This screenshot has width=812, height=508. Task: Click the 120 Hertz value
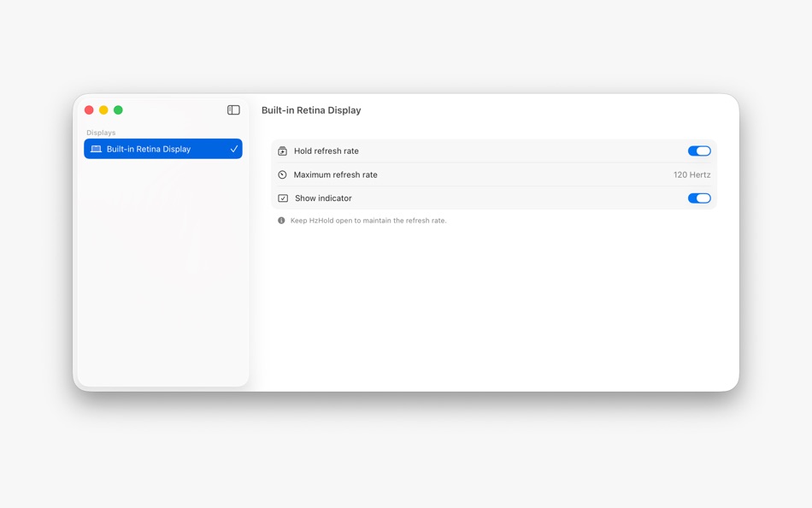pos(691,174)
